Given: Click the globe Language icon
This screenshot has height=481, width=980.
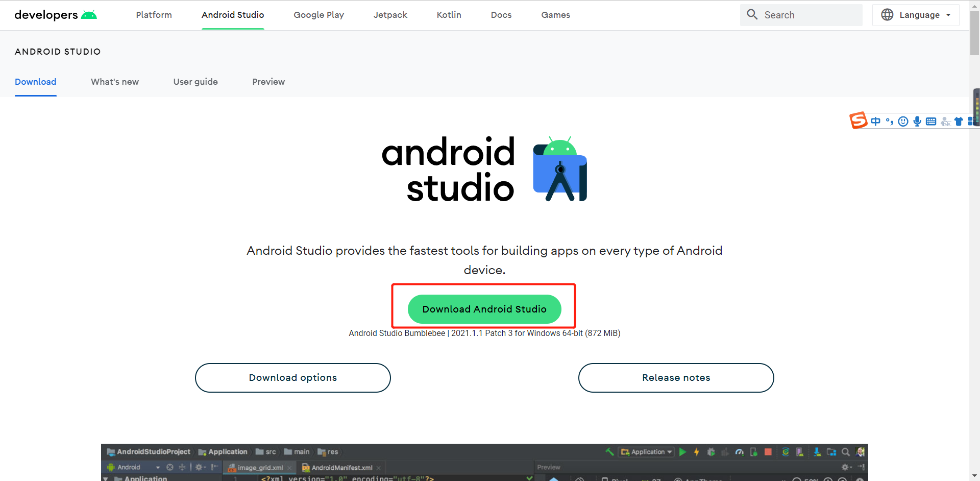Looking at the screenshot, I should (x=887, y=15).
